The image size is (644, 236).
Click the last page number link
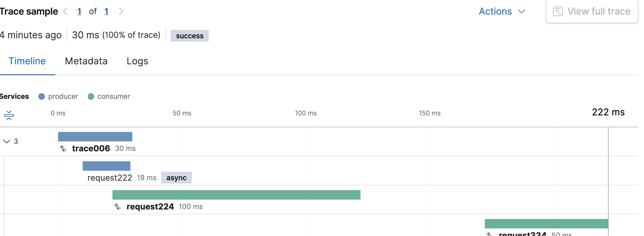107,11
